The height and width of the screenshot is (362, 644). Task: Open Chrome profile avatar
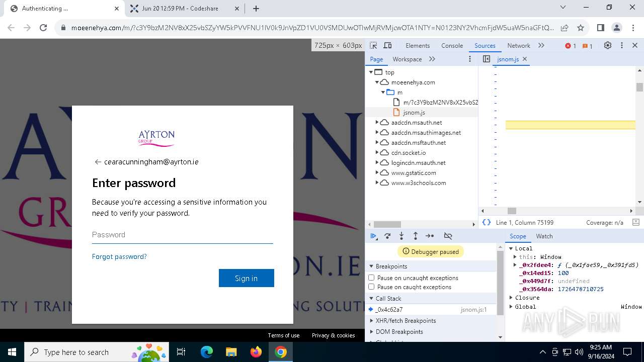(617, 28)
